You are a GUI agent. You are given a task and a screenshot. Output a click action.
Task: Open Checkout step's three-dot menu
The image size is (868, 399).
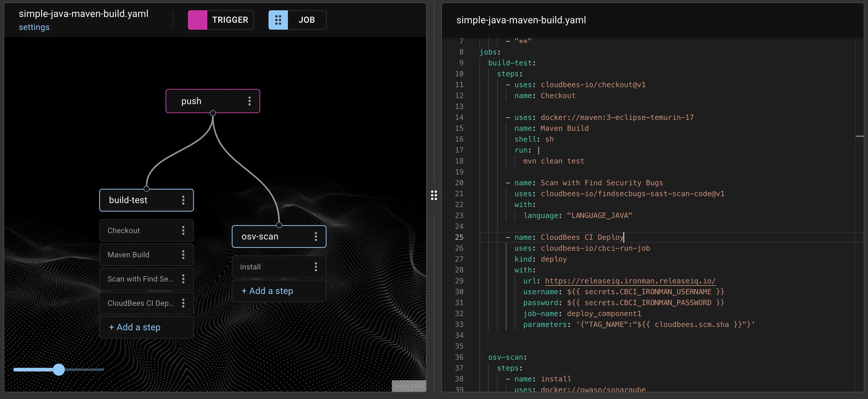coord(183,230)
